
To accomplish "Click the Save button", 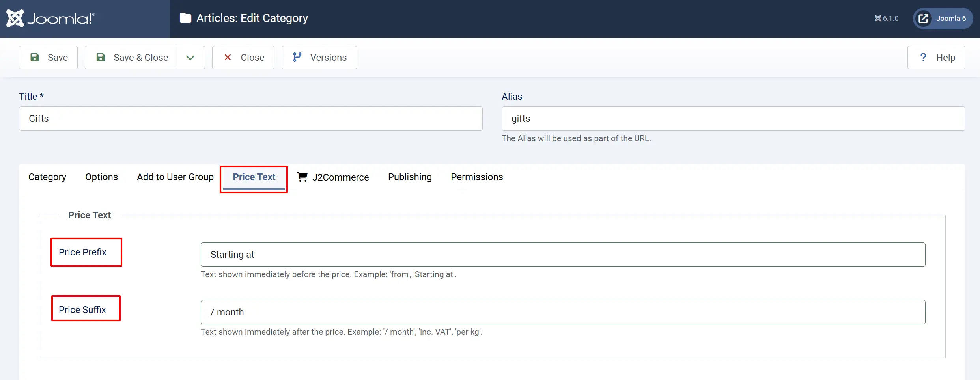I will [49, 58].
